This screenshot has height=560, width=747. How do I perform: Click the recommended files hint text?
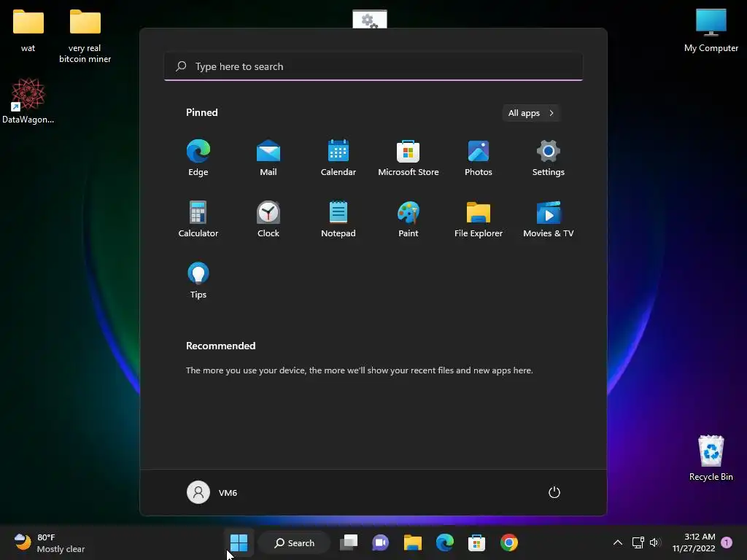pyautogui.click(x=359, y=370)
